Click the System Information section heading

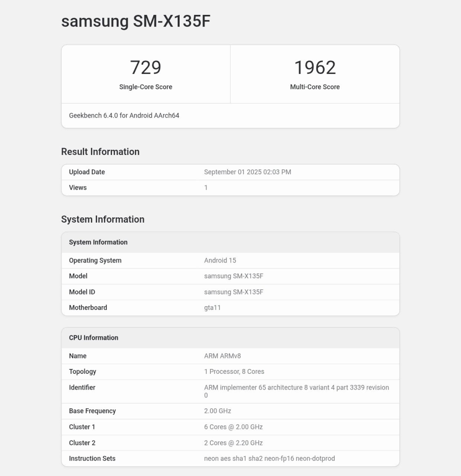(103, 219)
